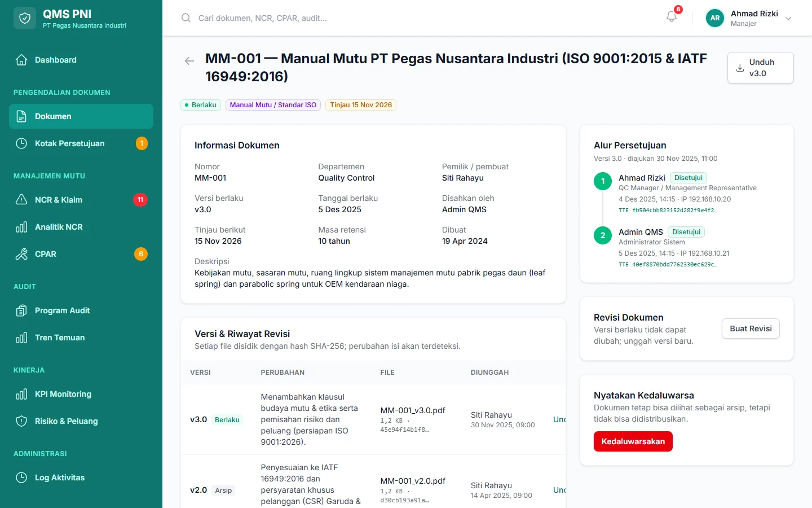Image resolution: width=812 pixels, height=508 pixels.
Task: Click the Tren Temuan chart icon
Action: (x=21, y=338)
